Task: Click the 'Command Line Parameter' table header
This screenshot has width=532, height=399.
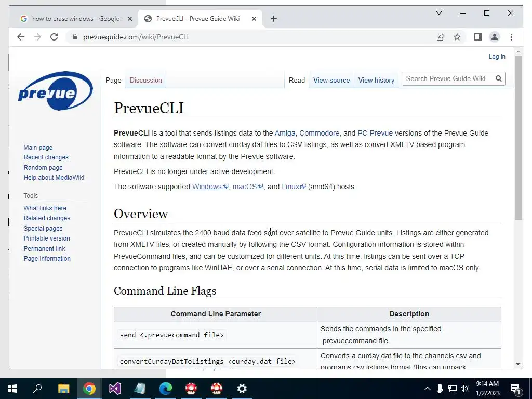Action: pos(216,314)
